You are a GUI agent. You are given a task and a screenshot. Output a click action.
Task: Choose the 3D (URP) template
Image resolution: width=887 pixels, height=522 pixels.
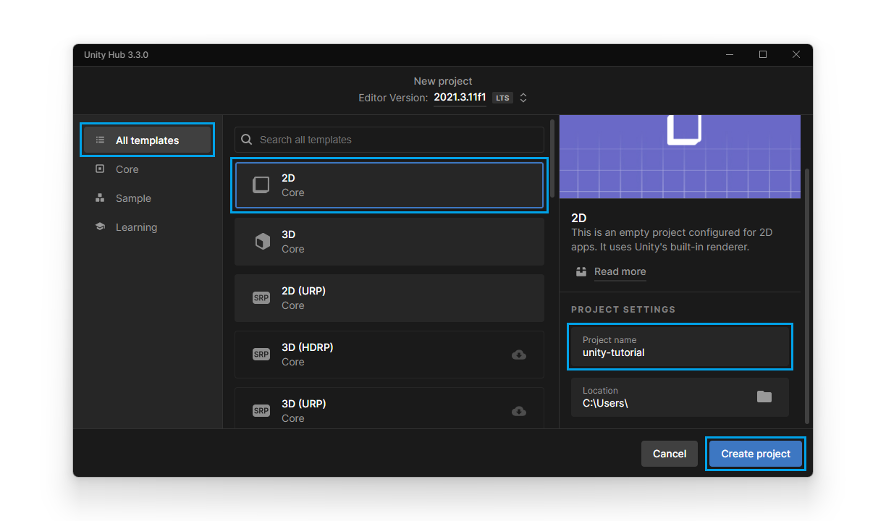click(389, 408)
